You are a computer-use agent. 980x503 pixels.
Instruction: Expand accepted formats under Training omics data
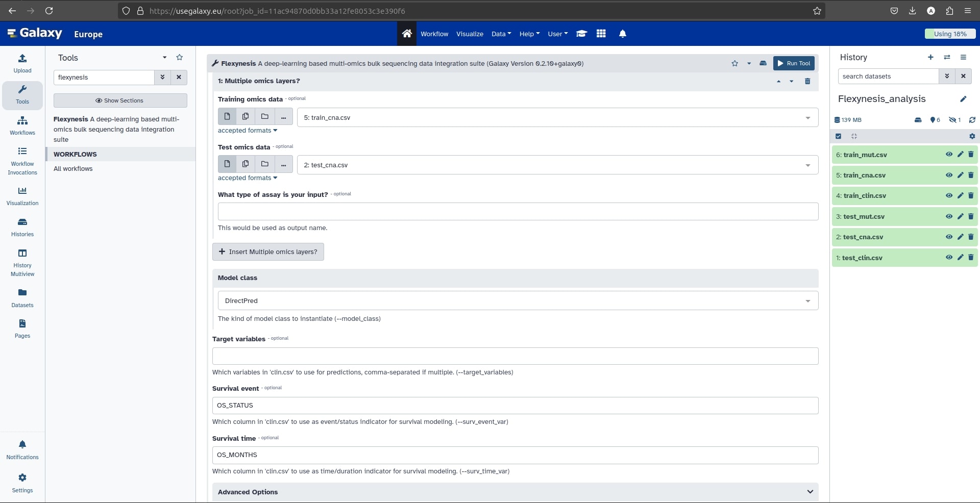click(x=248, y=131)
